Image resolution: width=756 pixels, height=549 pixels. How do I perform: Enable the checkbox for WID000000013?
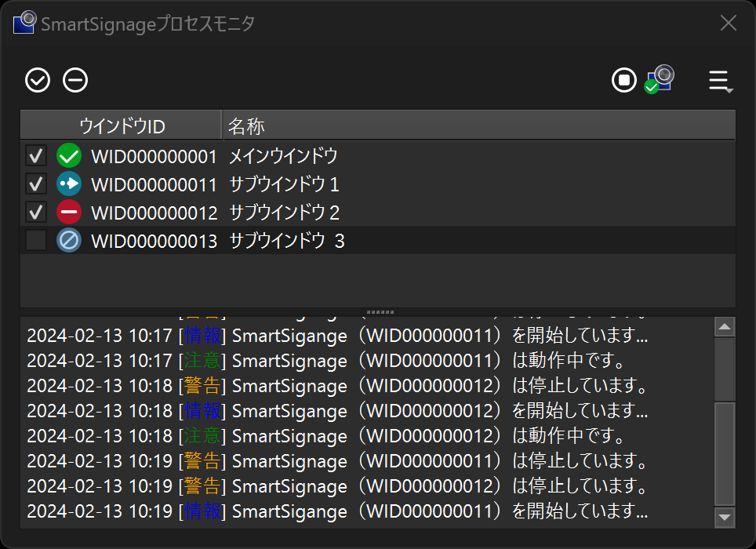click(36, 241)
